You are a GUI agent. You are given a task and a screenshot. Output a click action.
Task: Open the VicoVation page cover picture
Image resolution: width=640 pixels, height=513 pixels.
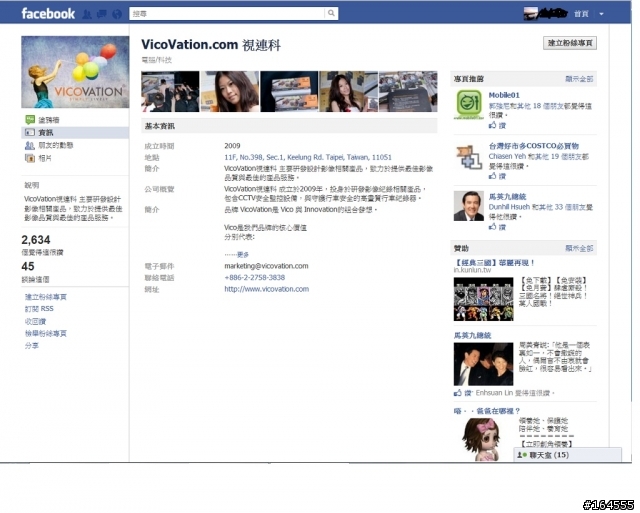point(75,72)
